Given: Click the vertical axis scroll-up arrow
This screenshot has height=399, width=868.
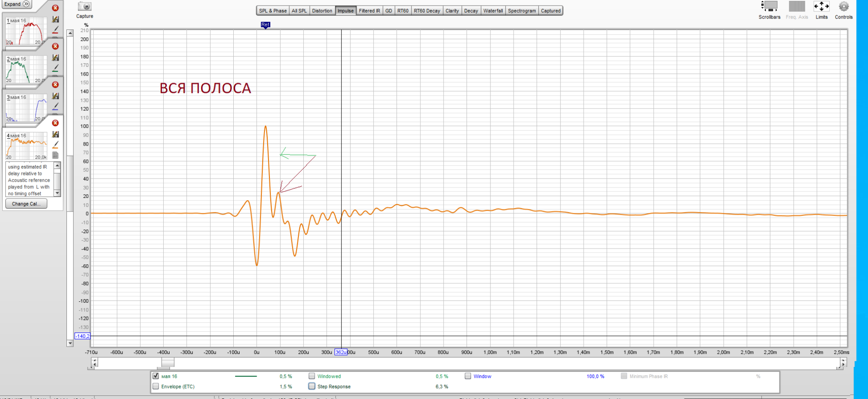Looking at the screenshot, I should (x=70, y=33).
